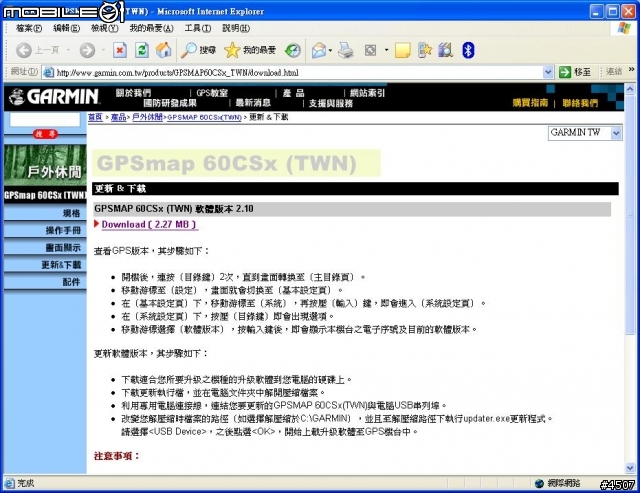
Task: Open 關於我們 in Garmin navigation
Action: coord(133,93)
